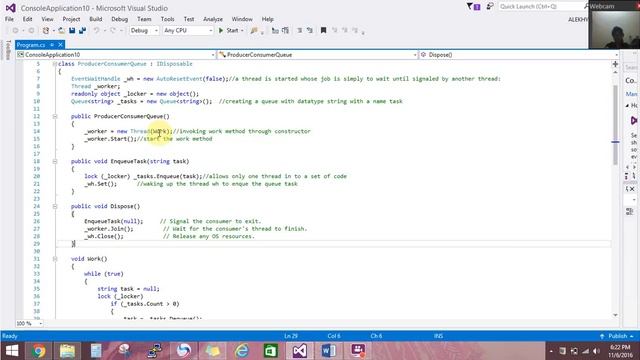
Task: Click the New Project icon
Action: (46, 31)
